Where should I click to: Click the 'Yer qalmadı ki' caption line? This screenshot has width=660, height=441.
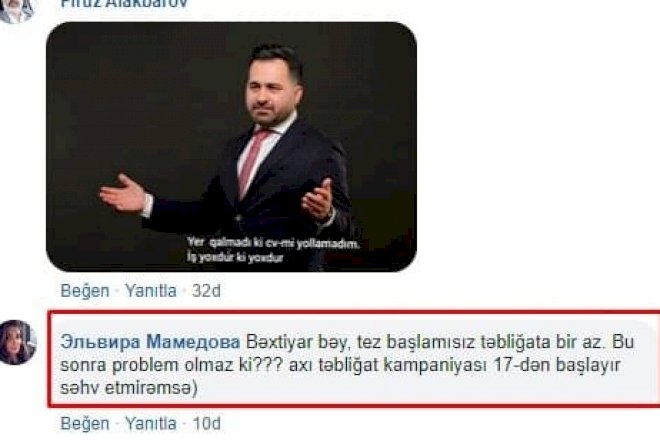[273, 243]
